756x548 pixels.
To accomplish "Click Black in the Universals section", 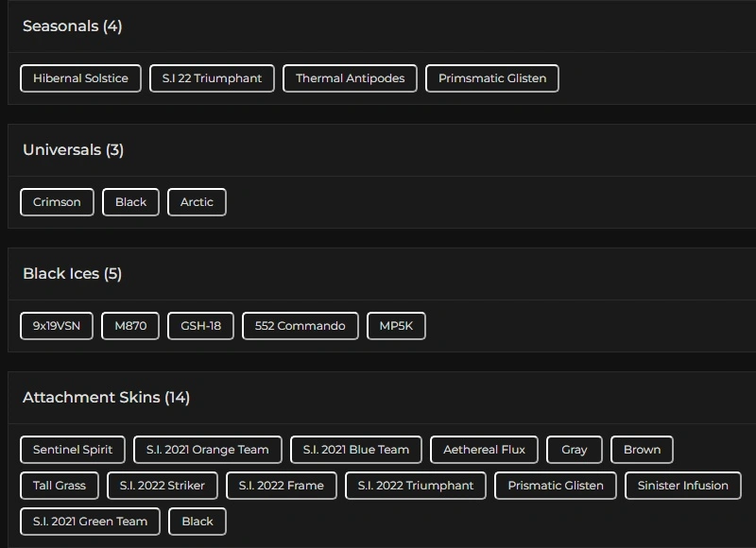I will 130,202.
